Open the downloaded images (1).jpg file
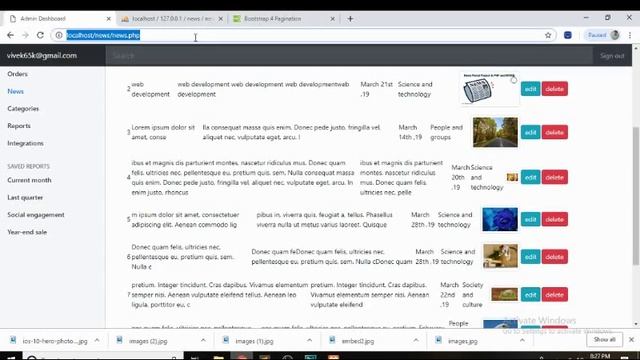The width and height of the screenshot is (640, 360). pyautogui.click(x=254, y=341)
